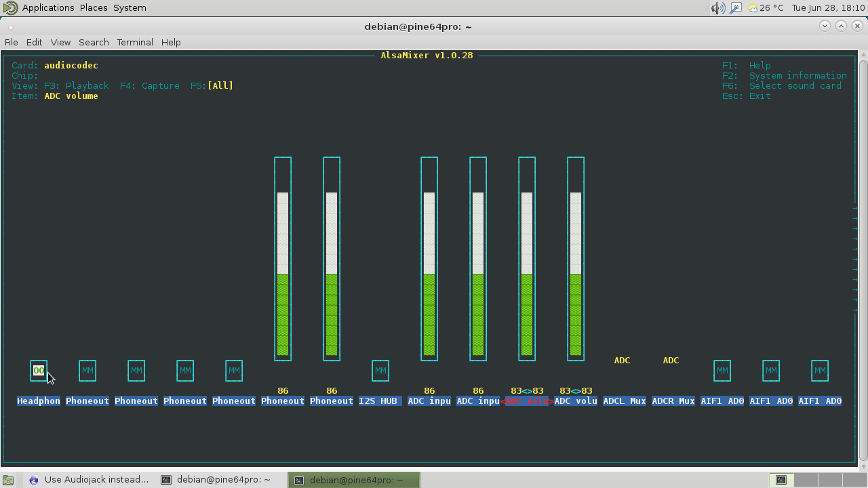This screenshot has width=868, height=488.
Task: Toggle the last AIF1 AD0 mute box
Action: pyautogui.click(x=820, y=371)
